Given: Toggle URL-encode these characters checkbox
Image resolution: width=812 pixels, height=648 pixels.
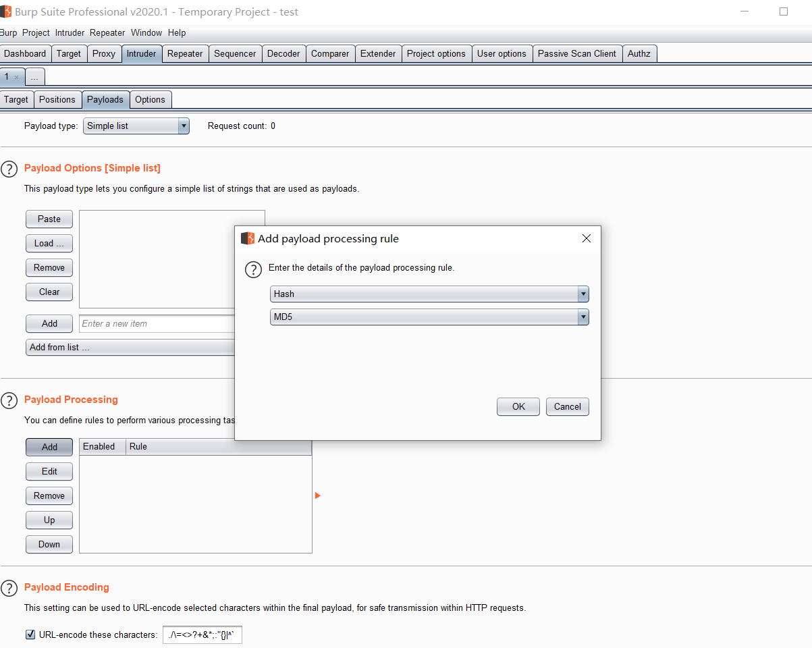Looking at the screenshot, I should pos(30,634).
